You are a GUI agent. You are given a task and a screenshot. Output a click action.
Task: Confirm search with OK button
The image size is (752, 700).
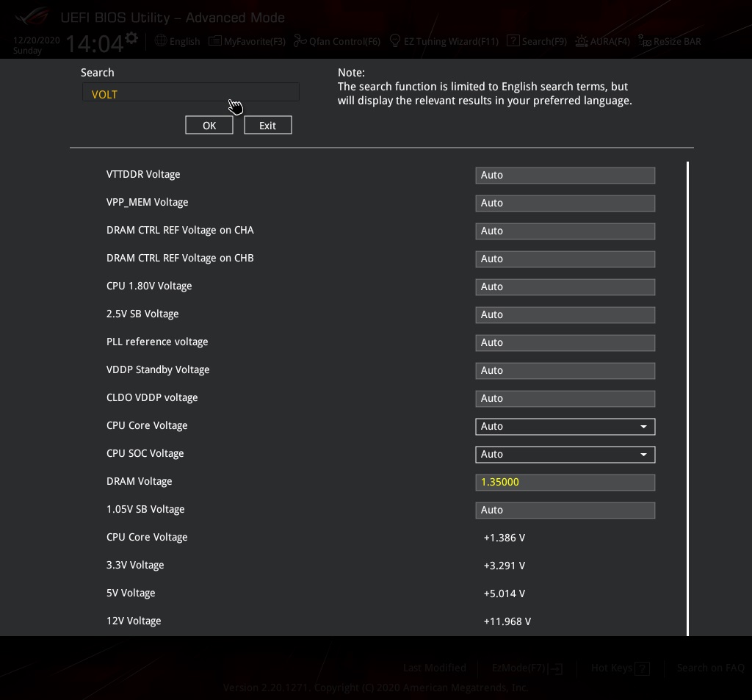pyautogui.click(x=209, y=125)
